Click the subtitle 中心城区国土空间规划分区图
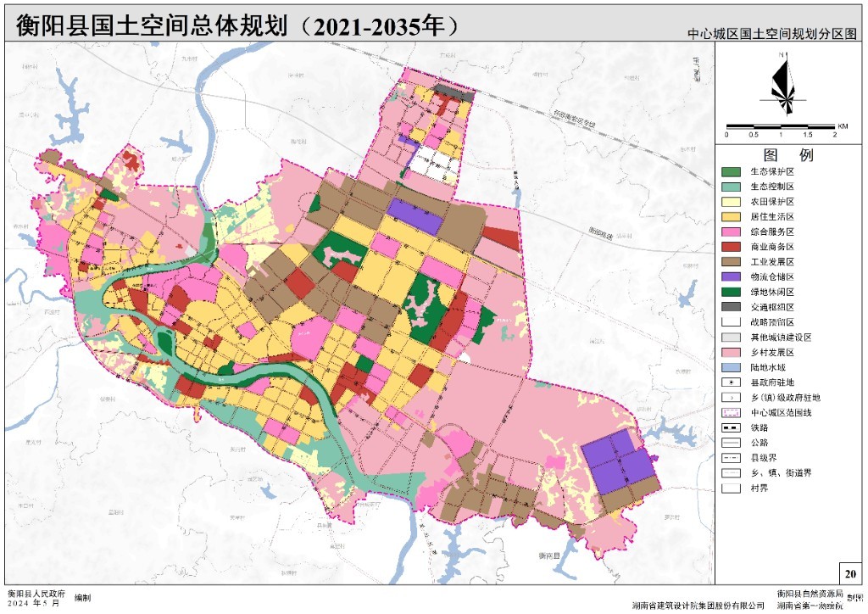Screen dimensions: 868x614 coord(771,34)
